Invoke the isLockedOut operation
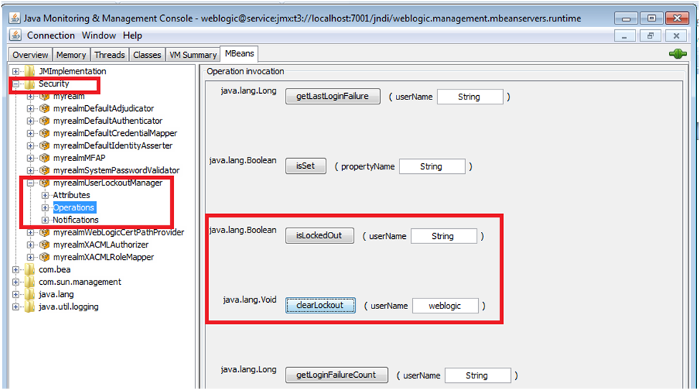 [x=319, y=236]
